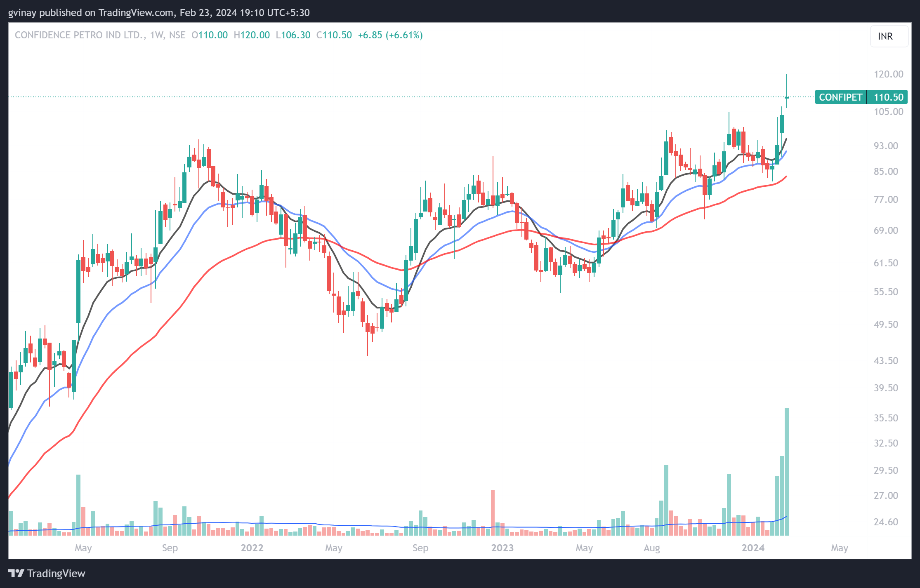Click the TradingView logo icon

17,573
